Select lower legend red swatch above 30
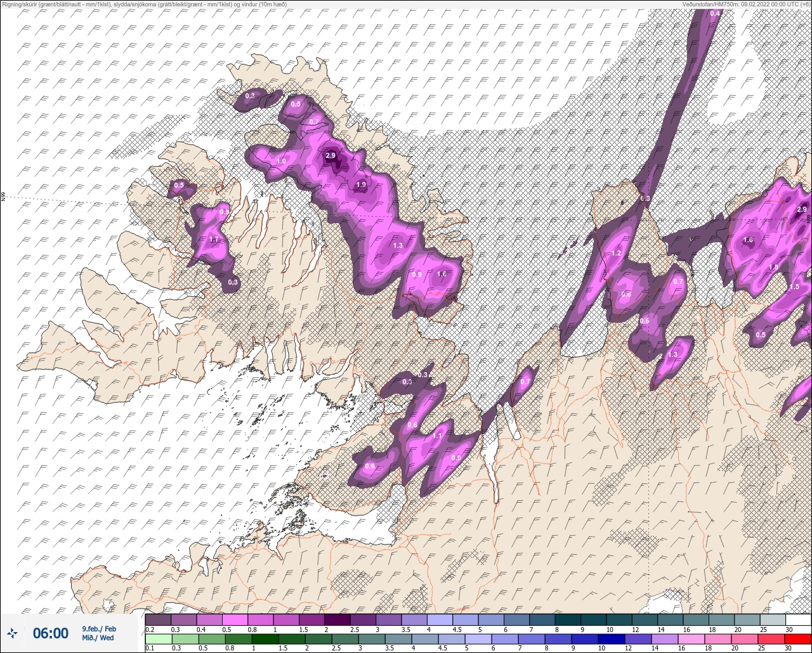The width and height of the screenshot is (812, 653). click(x=798, y=639)
